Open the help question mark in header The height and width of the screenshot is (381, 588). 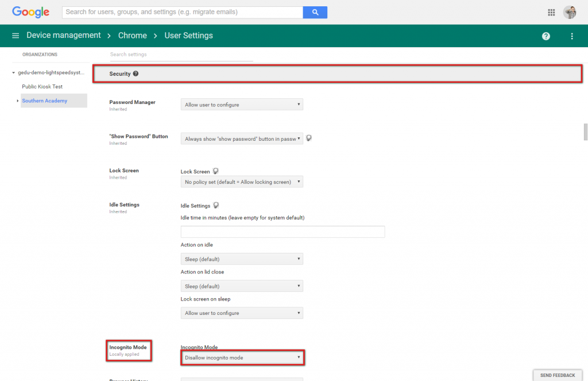pos(546,36)
